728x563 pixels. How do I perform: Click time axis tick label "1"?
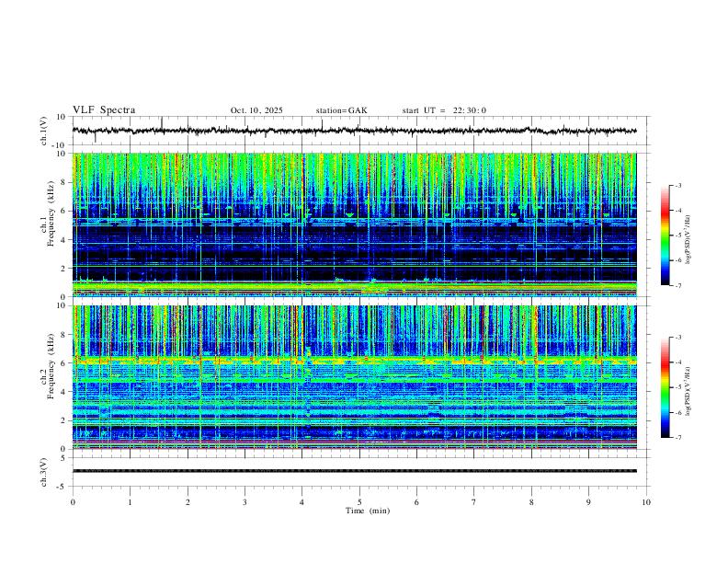click(130, 502)
